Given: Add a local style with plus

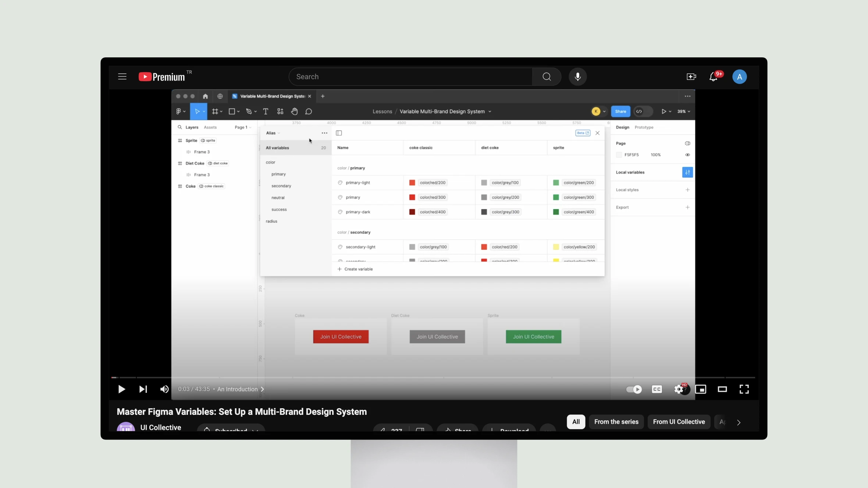Looking at the screenshot, I should 687,190.
